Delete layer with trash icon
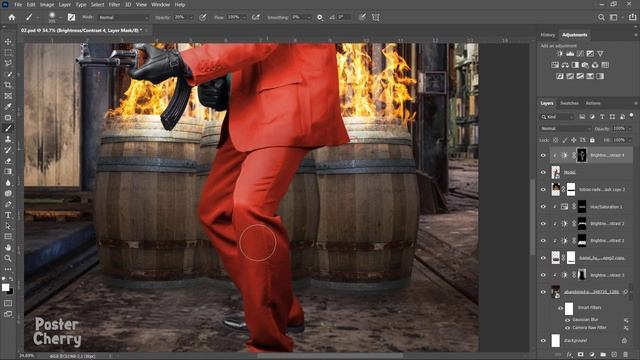This screenshot has width=640, height=360. click(626, 355)
